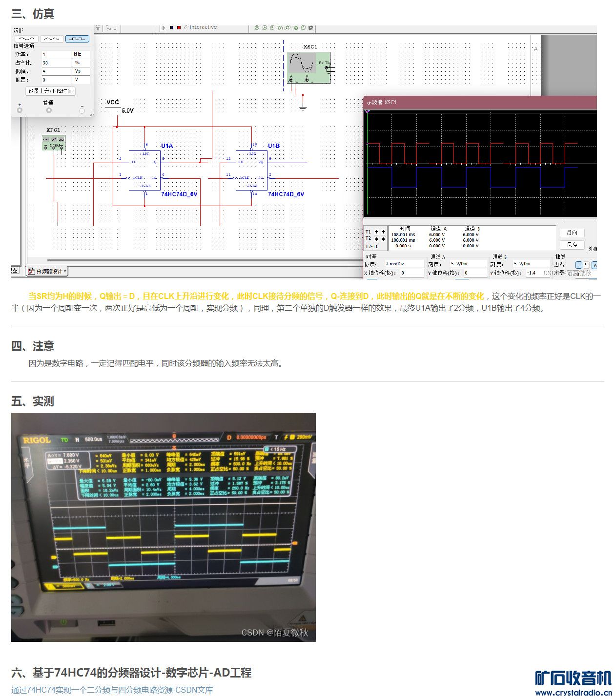Open the V offset unit dropdown

click(81, 79)
